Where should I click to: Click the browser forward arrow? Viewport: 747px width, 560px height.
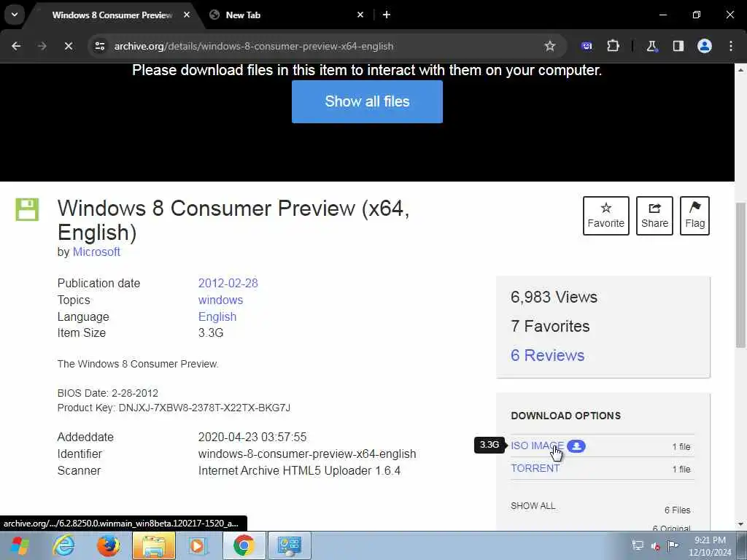[x=42, y=46]
